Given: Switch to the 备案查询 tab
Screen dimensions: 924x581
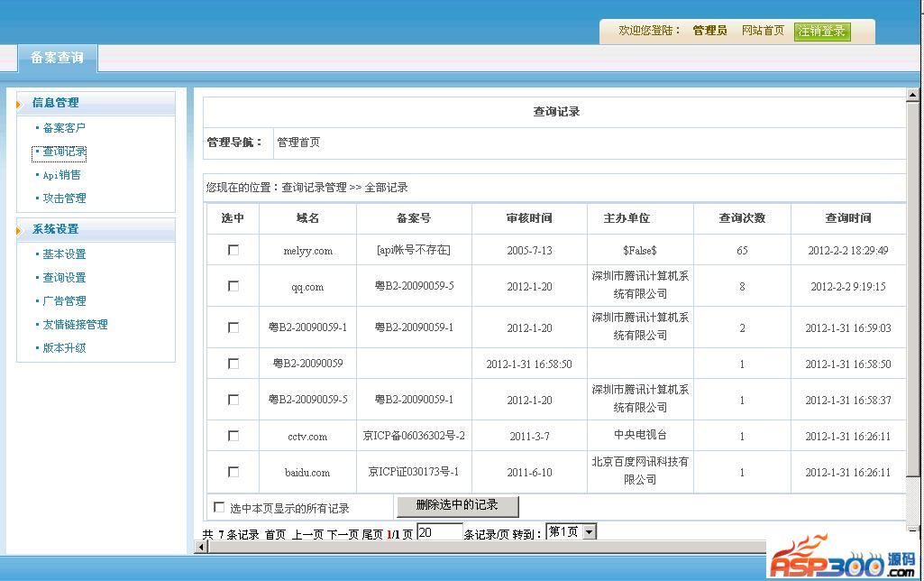Looking at the screenshot, I should 58,58.
